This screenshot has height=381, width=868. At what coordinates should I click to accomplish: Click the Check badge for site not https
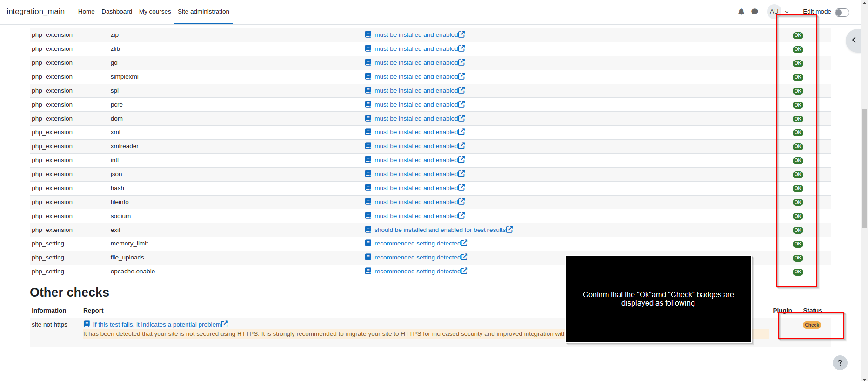[x=812, y=325]
